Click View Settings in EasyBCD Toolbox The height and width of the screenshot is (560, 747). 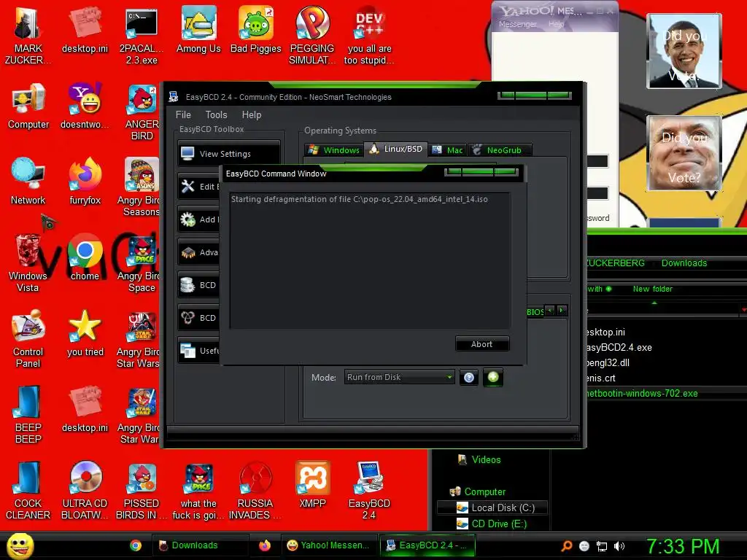coord(229,153)
